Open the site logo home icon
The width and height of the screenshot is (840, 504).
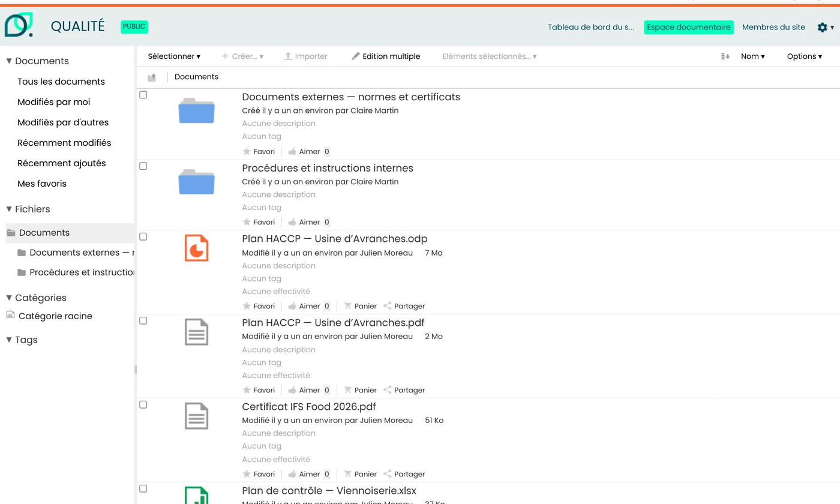pyautogui.click(x=19, y=25)
